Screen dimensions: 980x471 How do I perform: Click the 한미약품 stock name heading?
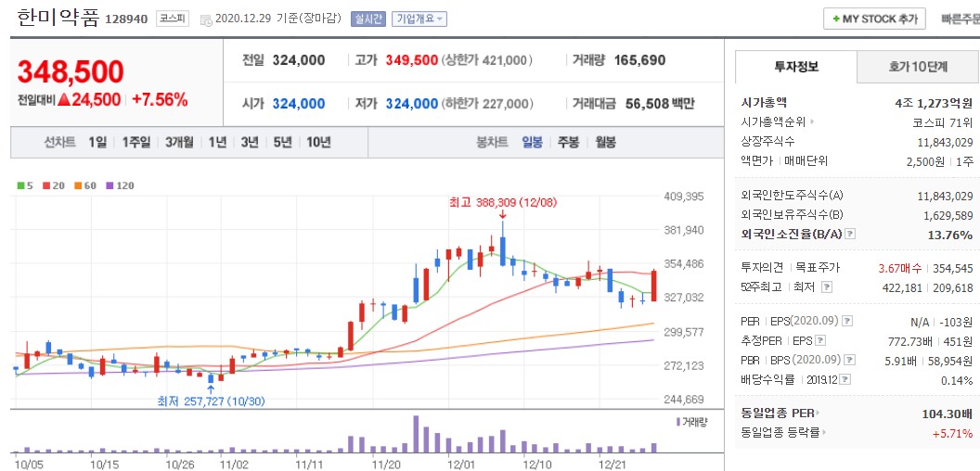pyautogui.click(x=58, y=18)
